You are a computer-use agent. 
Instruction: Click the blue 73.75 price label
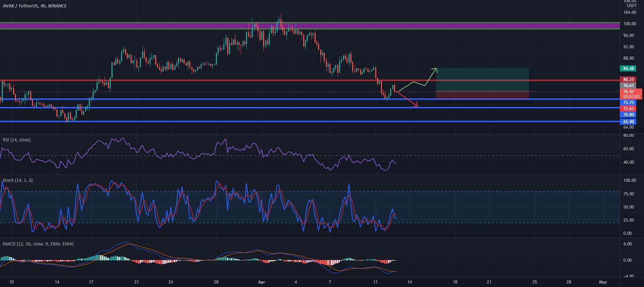tap(628, 103)
